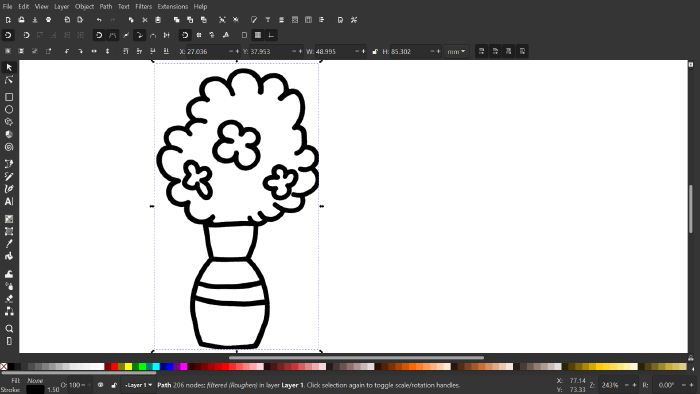Select the Node edit tool
Image resolution: width=700 pixels, height=394 pixels.
(9, 80)
